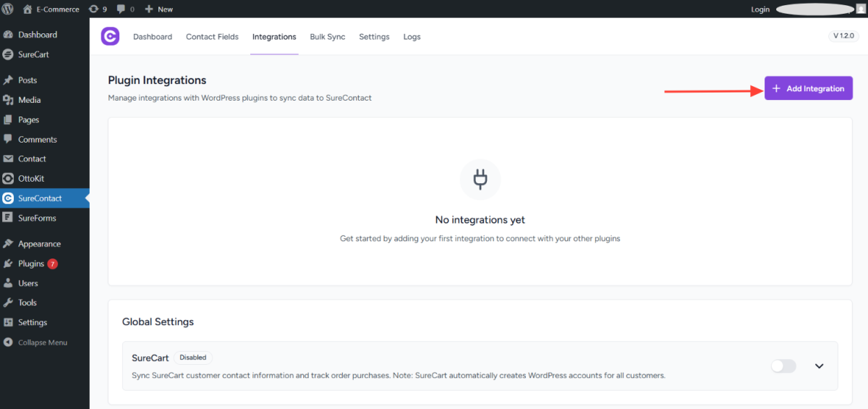Open the Logs tab
The image size is (868, 409).
[x=412, y=37]
